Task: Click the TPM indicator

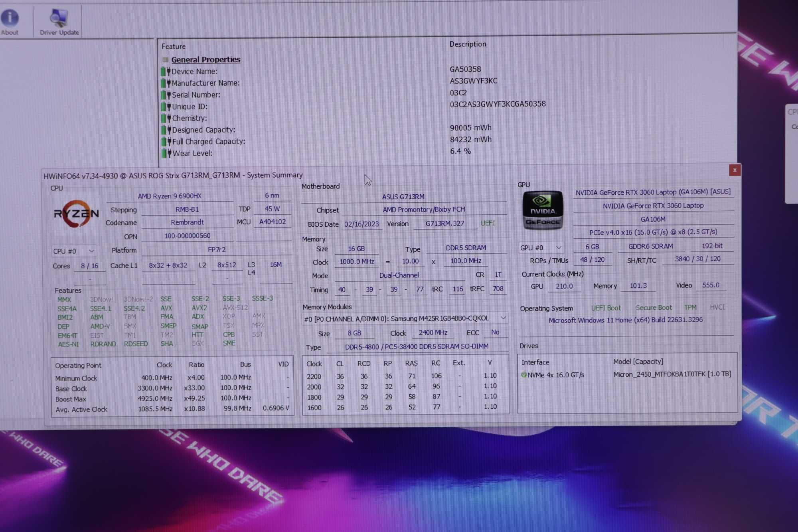Action: (690, 307)
